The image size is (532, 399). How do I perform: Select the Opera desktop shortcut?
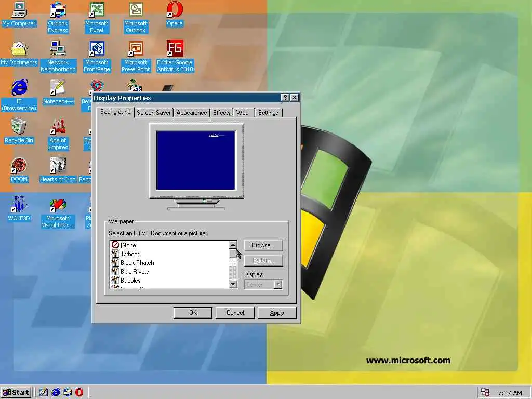coord(175,14)
